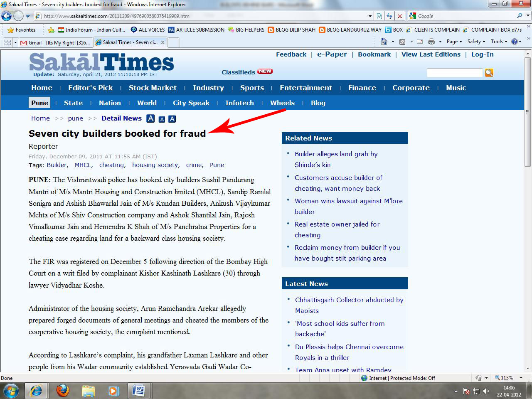The width and height of the screenshot is (532, 399).
Task: Expand the Tools dropdown menu
Action: click(x=499, y=42)
